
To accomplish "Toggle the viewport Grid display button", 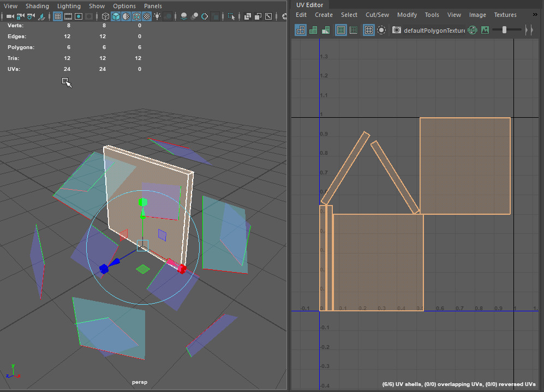I will point(58,16).
